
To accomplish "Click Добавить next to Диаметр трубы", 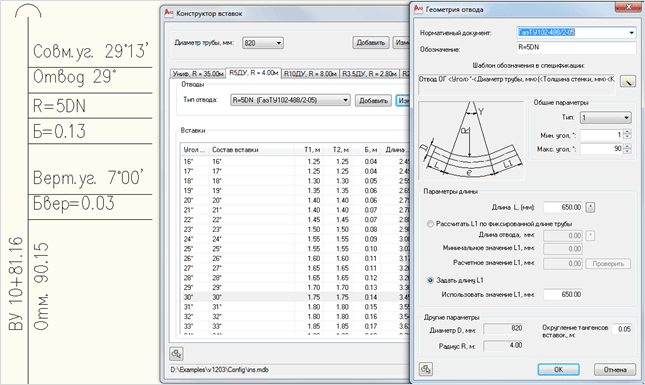I will coord(371,42).
